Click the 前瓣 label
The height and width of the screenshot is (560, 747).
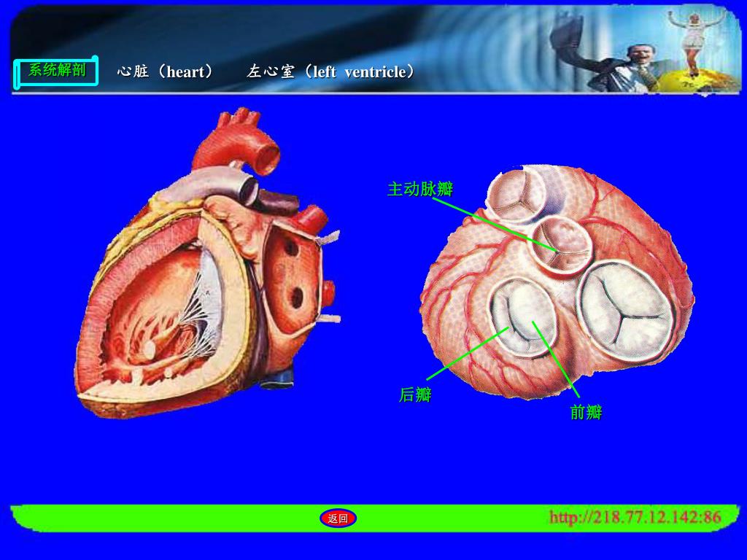click(x=586, y=412)
